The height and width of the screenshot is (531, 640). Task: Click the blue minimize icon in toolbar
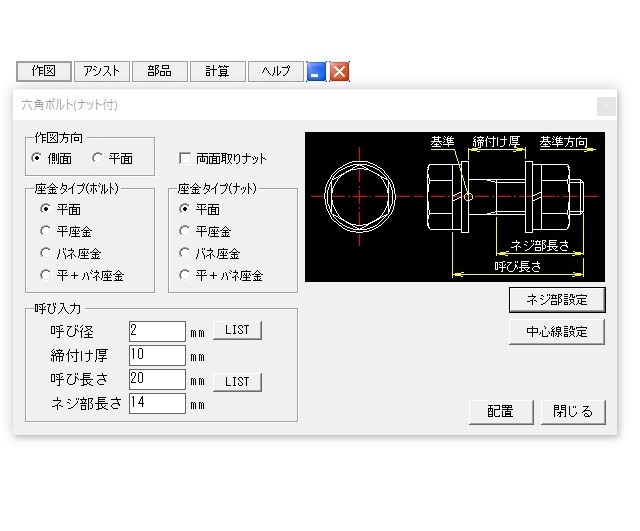[x=316, y=71]
